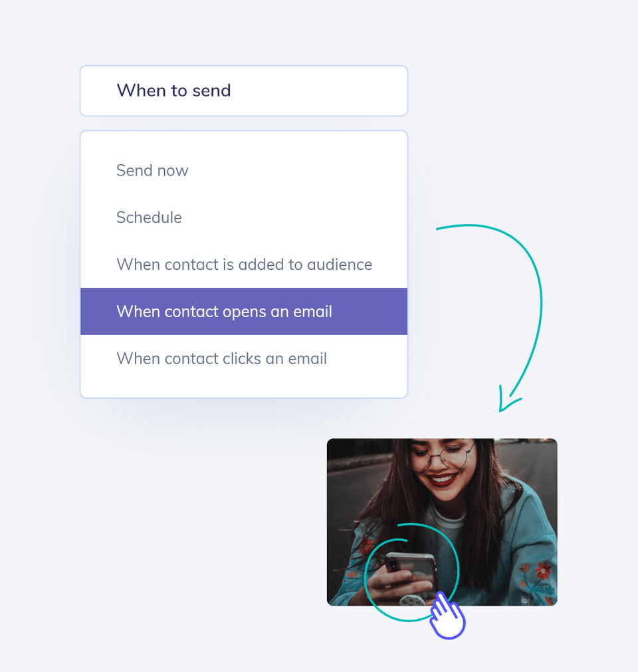Screen dimensions: 638x672
Task: Click the woman's smiling red lips
Action: [x=442, y=479]
